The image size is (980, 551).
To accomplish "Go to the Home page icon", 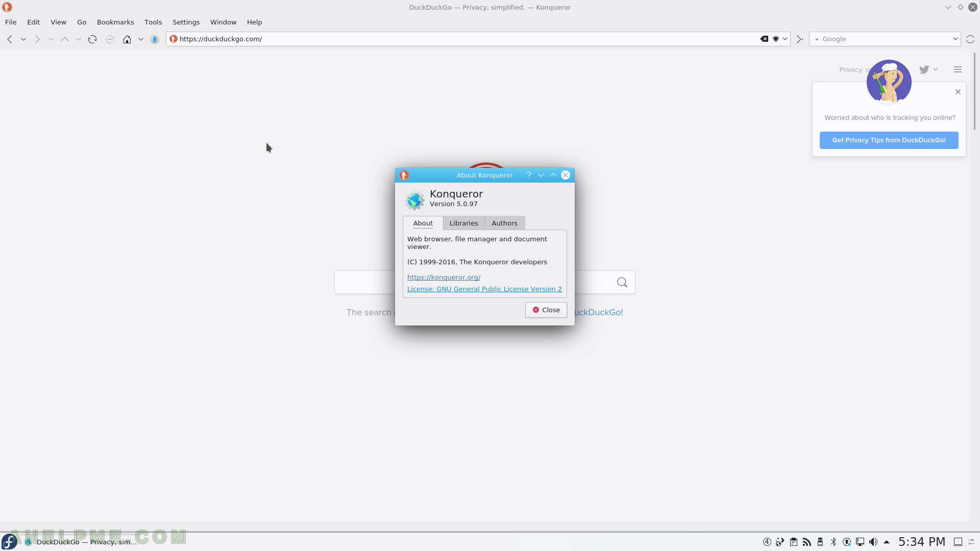I will pos(127,39).
